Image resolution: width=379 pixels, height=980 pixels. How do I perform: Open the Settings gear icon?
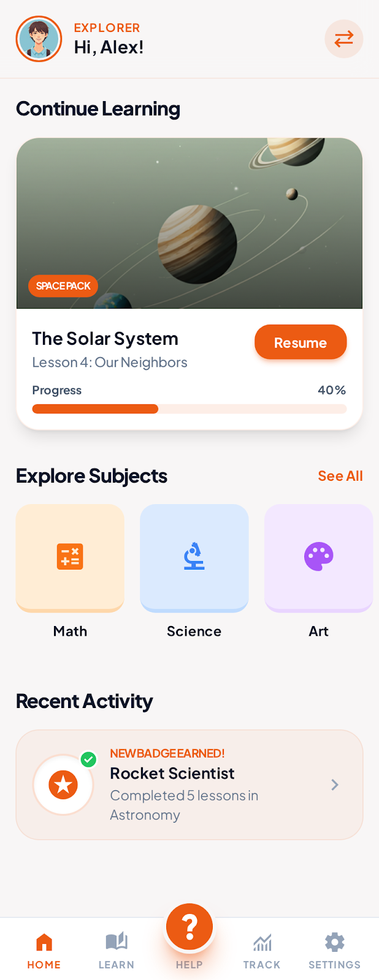click(x=334, y=941)
